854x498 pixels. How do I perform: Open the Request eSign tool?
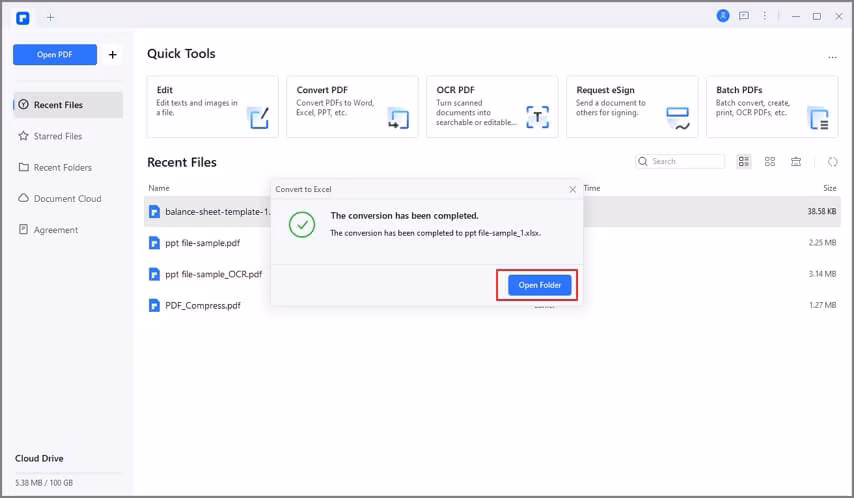pyautogui.click(x=631, y=106)
